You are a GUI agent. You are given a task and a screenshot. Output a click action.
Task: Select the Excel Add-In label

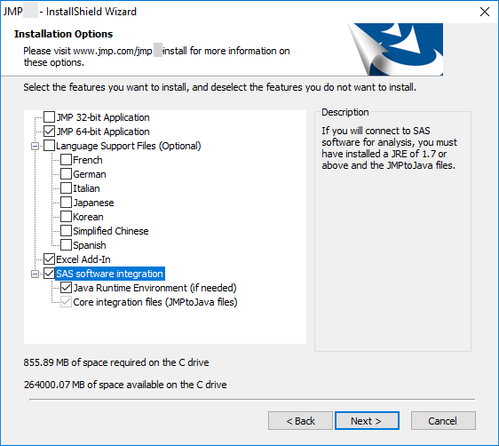tap(83, 259)
